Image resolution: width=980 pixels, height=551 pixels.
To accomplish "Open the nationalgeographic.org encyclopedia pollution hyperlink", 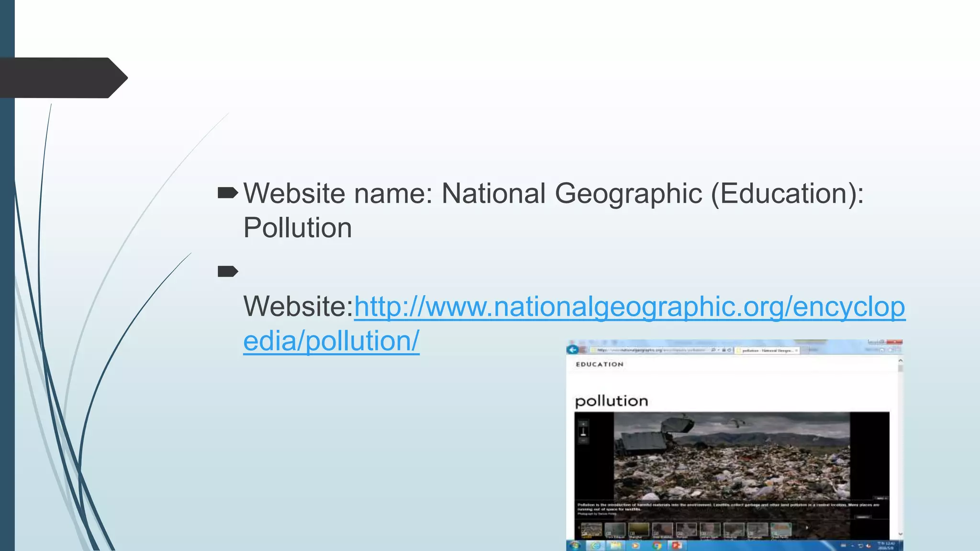I will pyautogui.click(x=629, y=308).
